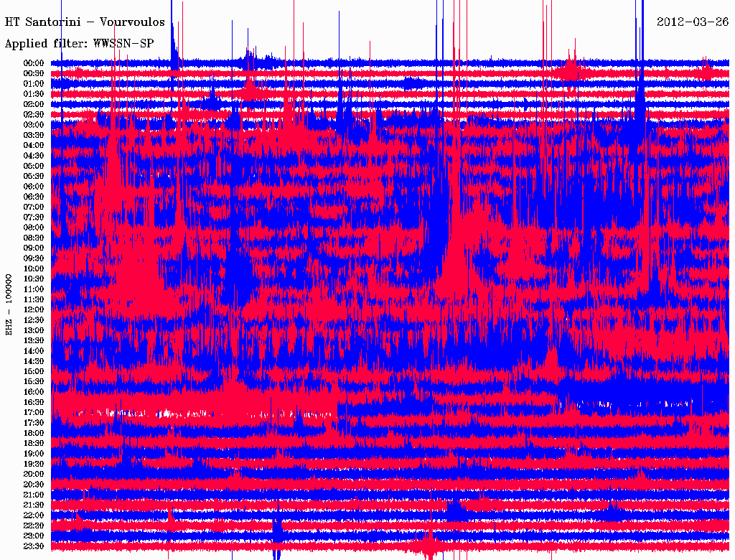
Task: Select the 23:30 time label
Action: coord(34,546)
